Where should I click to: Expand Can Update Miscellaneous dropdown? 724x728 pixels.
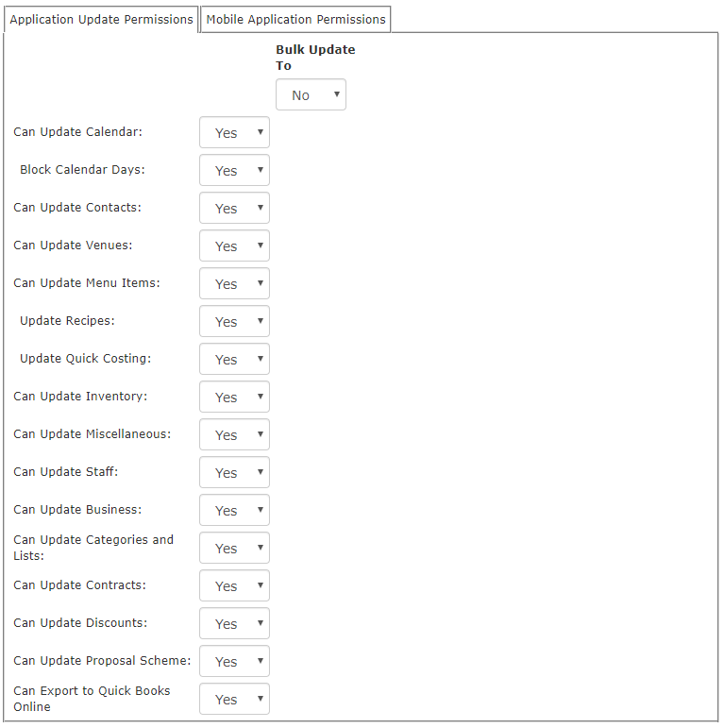[x=234, y=434]
